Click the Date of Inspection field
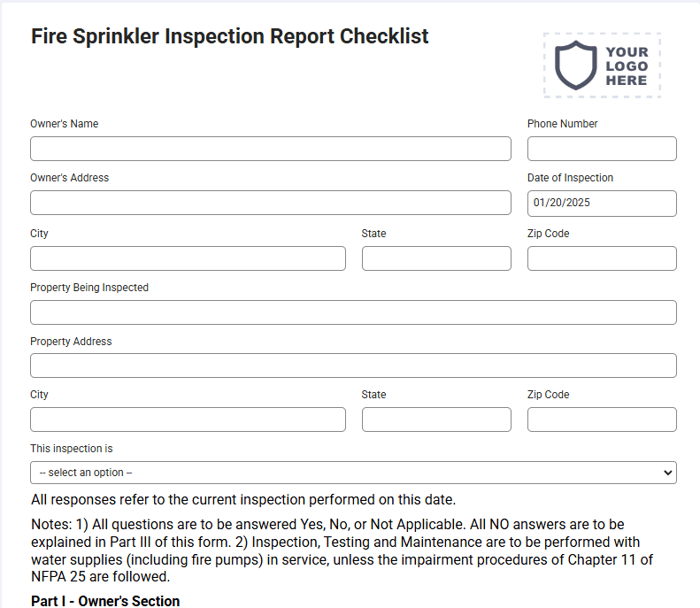Viewport: 700px width, 608px height. click(x=602, y=204)
